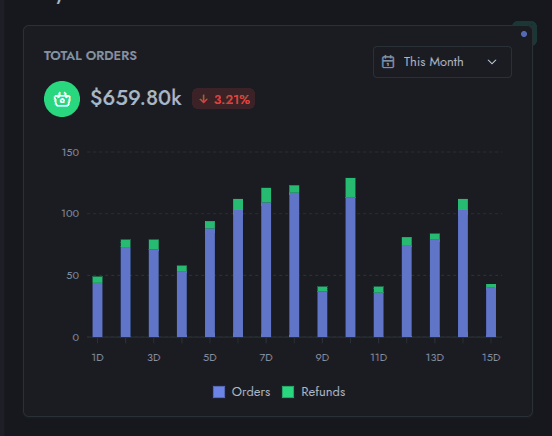Click the 5D bar in the chart
This screenshot has height=436, width=552.
pos(210,279)
